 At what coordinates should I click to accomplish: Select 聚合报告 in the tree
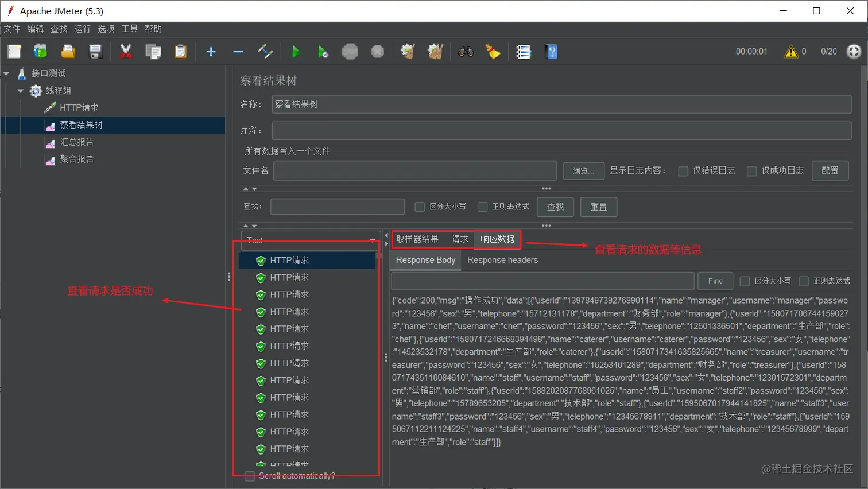(x=77, y=159)
